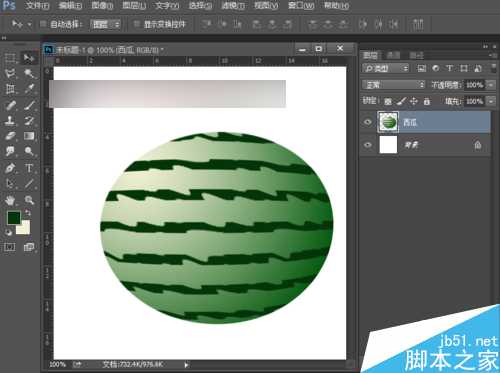Select the Crop tool

click(x=10, y=89)
